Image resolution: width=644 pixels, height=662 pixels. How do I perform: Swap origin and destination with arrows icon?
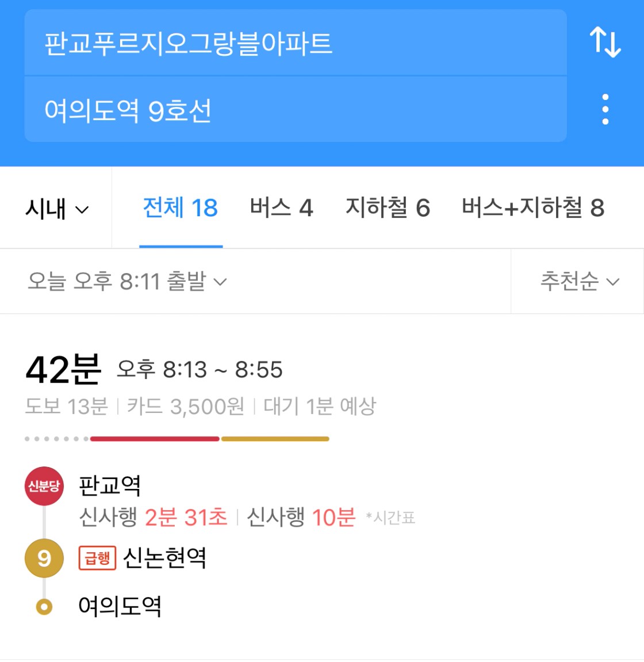(x=605, y=42)
